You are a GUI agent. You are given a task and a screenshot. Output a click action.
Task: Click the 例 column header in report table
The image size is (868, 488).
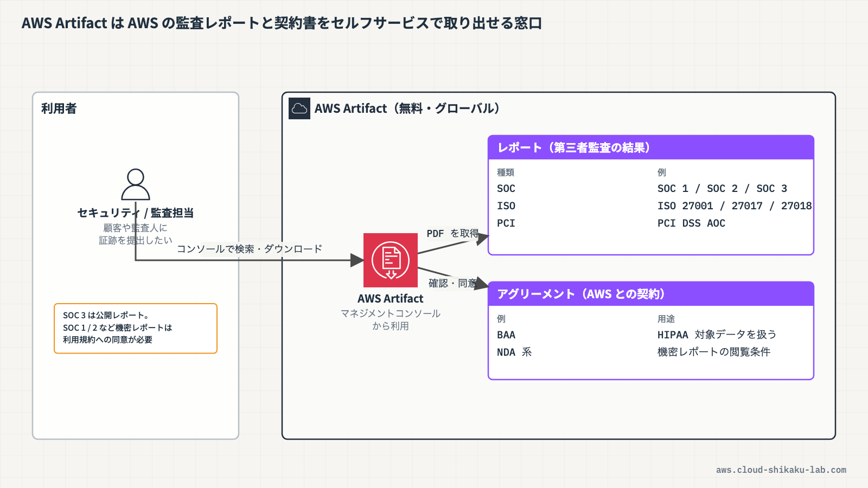(x=662, y=172)
